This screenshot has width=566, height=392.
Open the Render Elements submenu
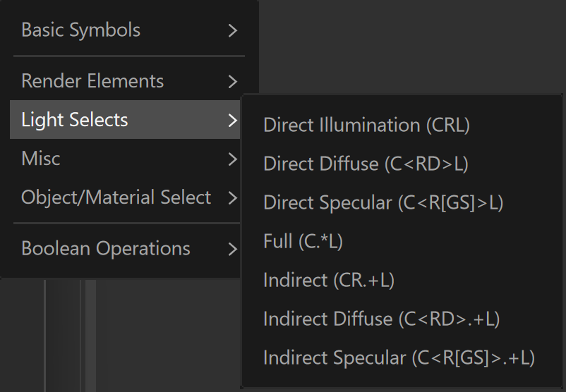(x=129, y=81)
